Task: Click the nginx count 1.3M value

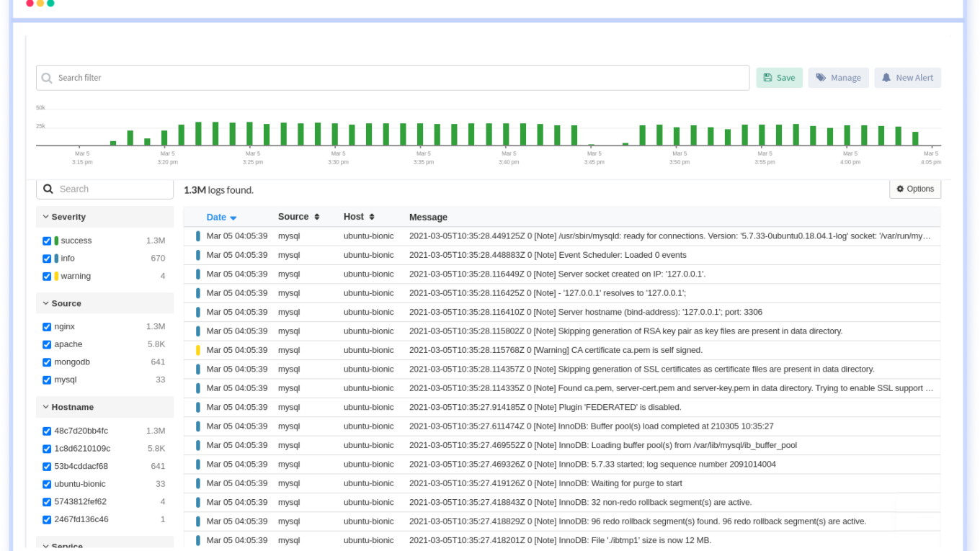Action: click(156, 327)
